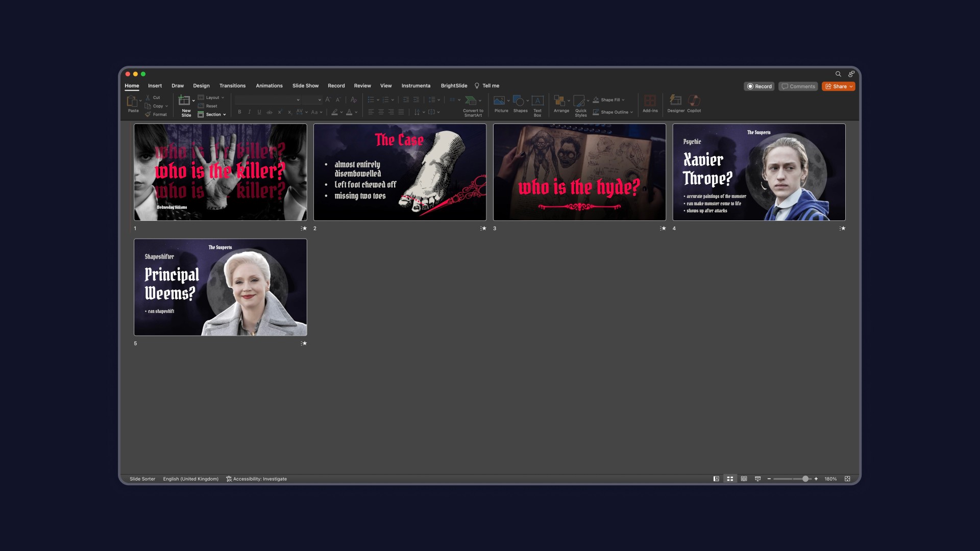Fit slides to window icon
Image resolution: width=980 pixels, height=551 pixels.
pyautogui.click(x=847, y=479)
